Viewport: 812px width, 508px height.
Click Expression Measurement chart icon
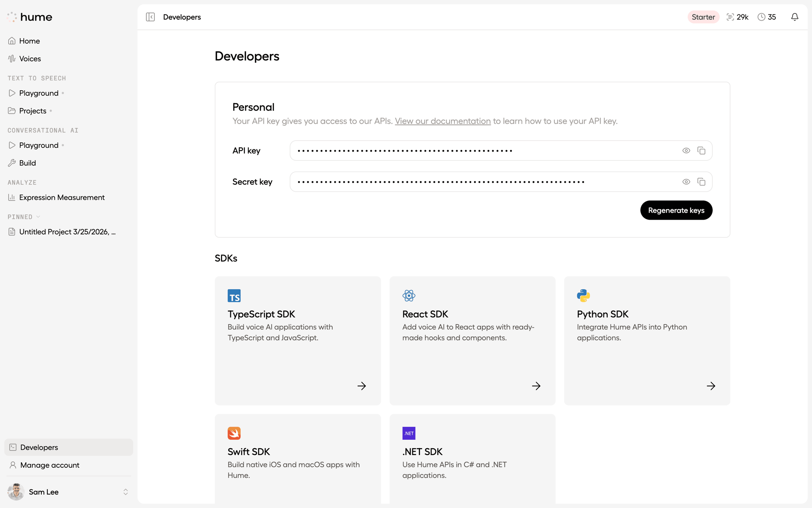coord(12,197)
